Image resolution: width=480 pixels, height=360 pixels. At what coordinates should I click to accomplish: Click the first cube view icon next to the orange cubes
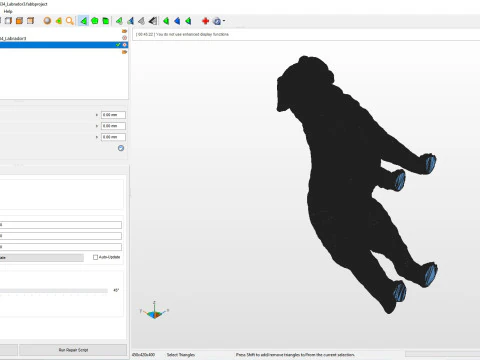pos(8,21)
